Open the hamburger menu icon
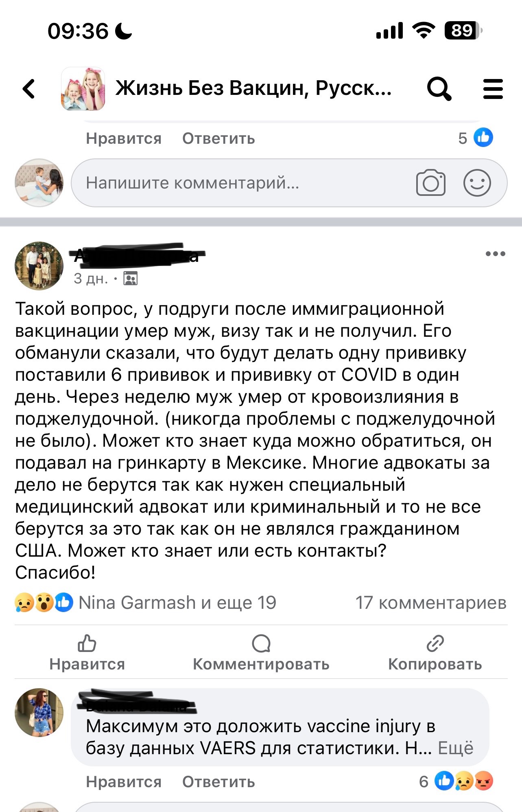 pyautogui.click(x=493, y=89)
